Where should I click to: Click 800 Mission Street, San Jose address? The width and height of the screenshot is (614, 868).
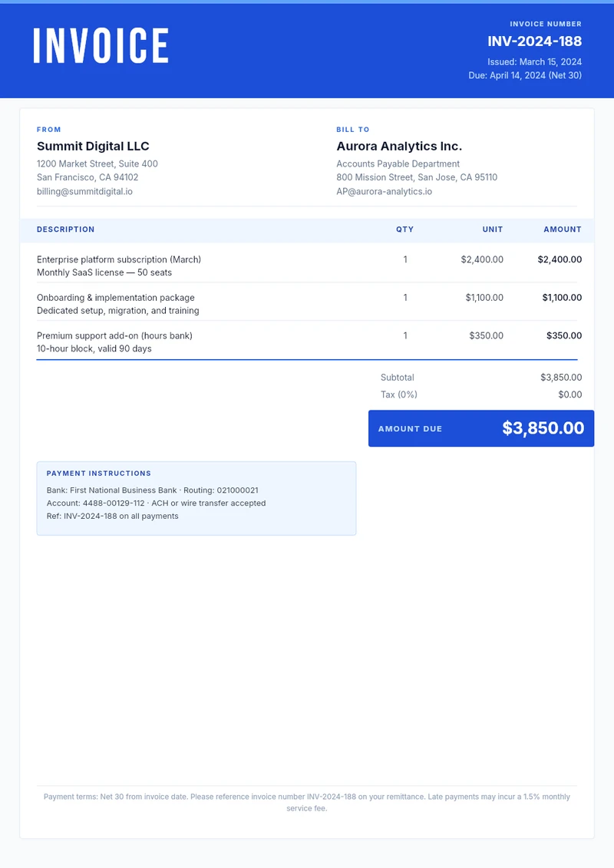417,177
